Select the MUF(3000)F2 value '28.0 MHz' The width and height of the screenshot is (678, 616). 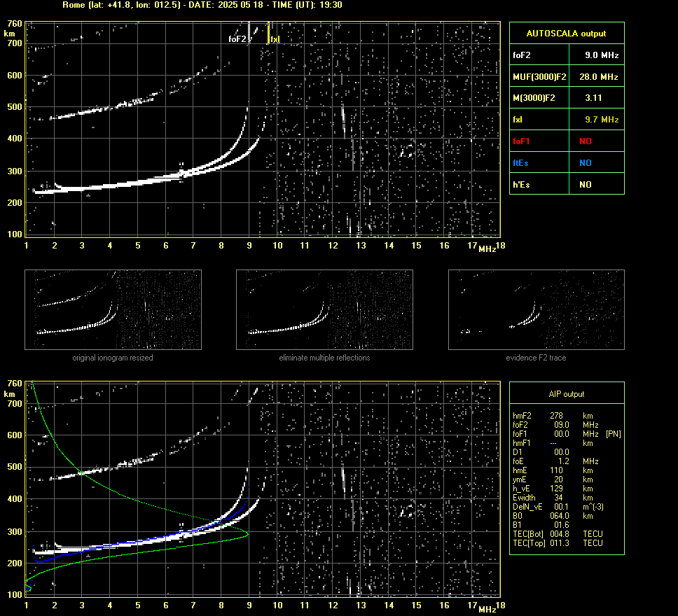click(x=598, y=76)
